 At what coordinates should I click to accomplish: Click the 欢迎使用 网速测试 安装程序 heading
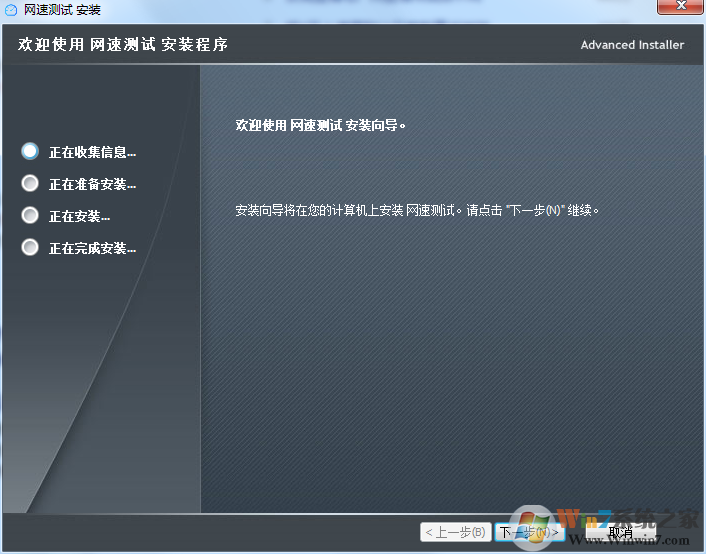click(123, 45)
